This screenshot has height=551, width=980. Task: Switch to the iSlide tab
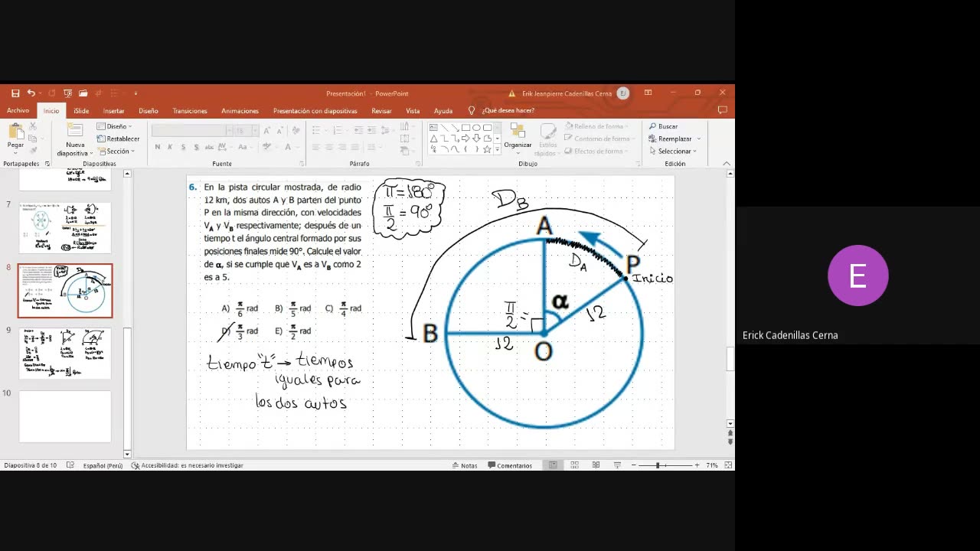pos(81,111)
